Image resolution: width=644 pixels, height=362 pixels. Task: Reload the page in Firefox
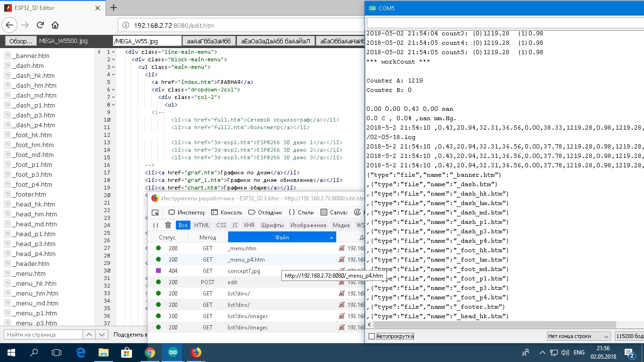click(x=40, y=25)
